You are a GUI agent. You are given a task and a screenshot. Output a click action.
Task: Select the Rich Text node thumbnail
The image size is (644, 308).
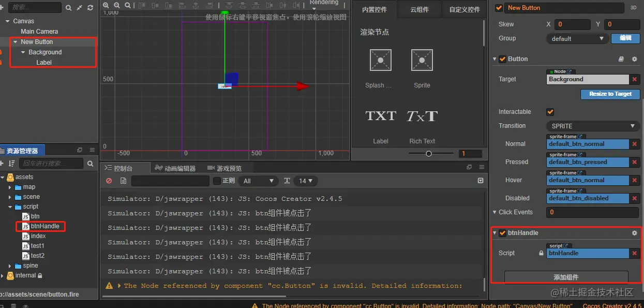tap(422, 116)
